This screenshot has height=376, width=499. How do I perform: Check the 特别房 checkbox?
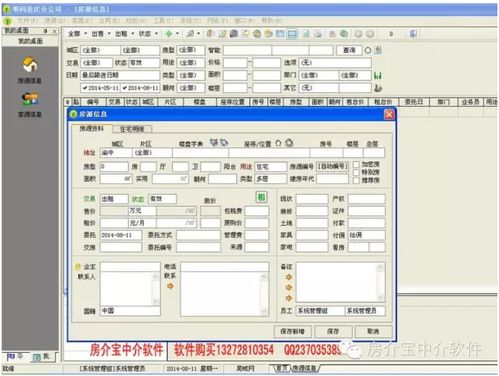(356, 172)
